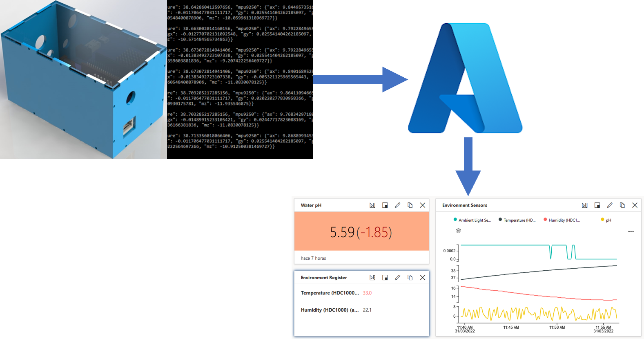The width and height of the screenshot is (644, 339).
Task: Click the 11:45 AM time axis label
Action: click(x=511, y=327)
